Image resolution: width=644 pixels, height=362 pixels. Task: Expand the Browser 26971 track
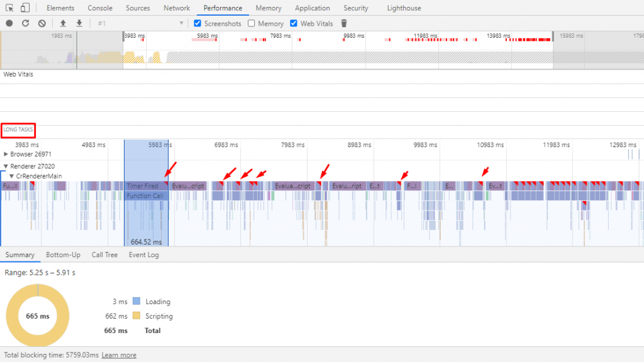(6, 154)
